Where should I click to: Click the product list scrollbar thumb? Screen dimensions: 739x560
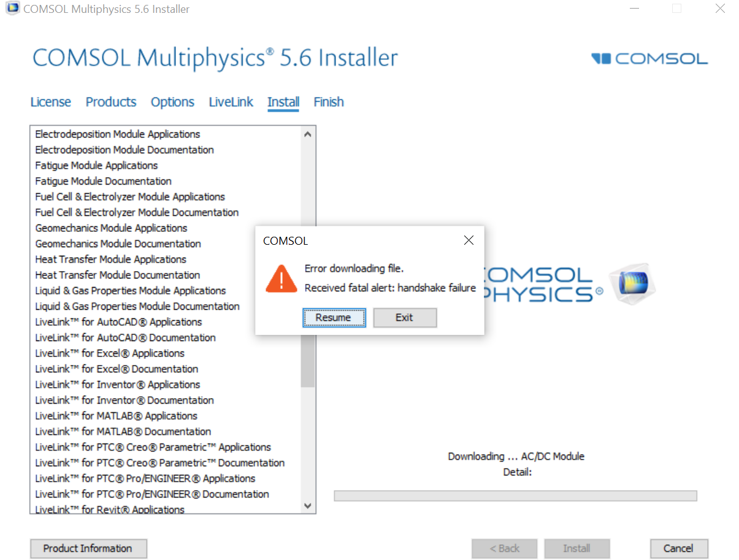point(308,365)
